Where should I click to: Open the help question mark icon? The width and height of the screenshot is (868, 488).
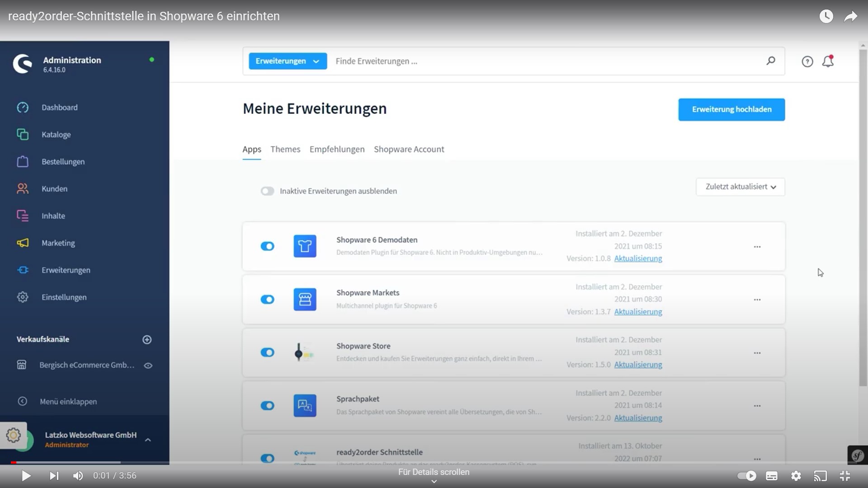click(x=807, y=61)
